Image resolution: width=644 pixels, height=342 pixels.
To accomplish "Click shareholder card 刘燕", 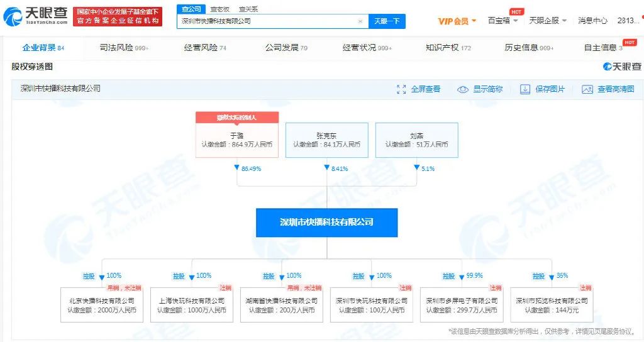I will coord(416,140).
